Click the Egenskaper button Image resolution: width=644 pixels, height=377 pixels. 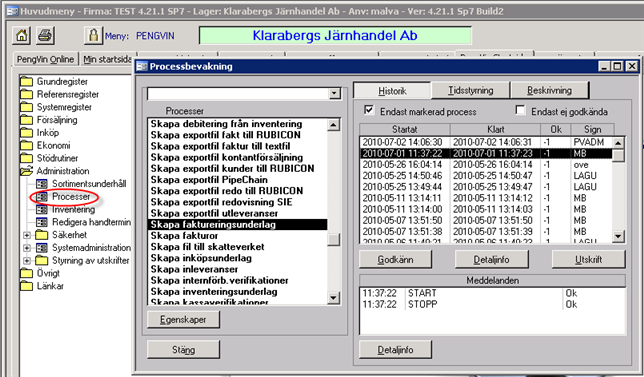point(183,320)
